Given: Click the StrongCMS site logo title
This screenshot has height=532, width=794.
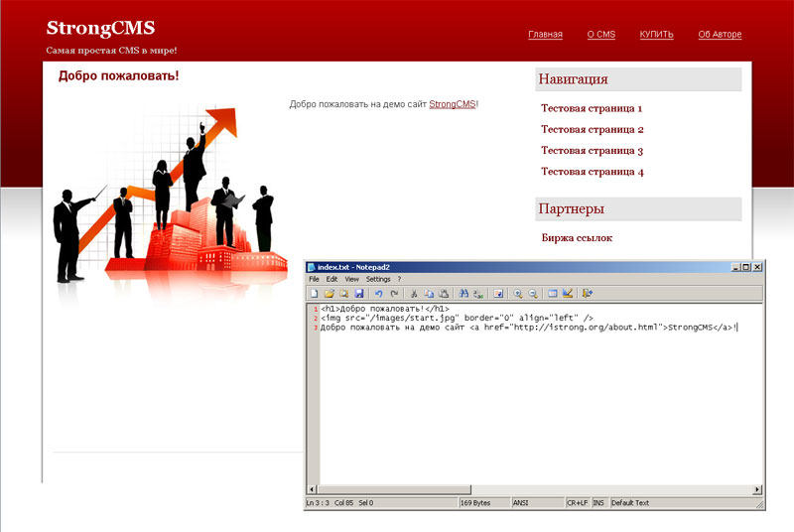Looking at the screenshot, I should pos(100,28).
